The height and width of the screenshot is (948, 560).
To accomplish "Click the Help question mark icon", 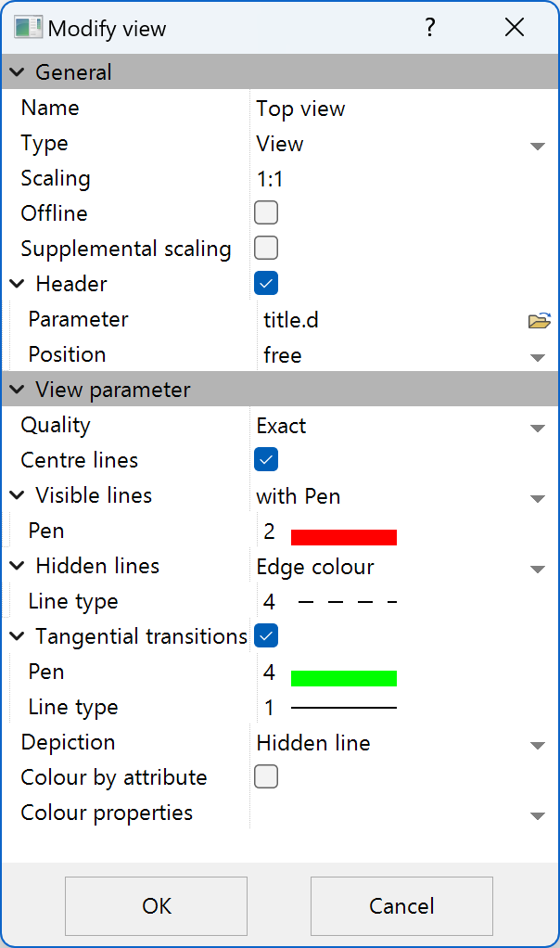I will (x=430, y=28).
